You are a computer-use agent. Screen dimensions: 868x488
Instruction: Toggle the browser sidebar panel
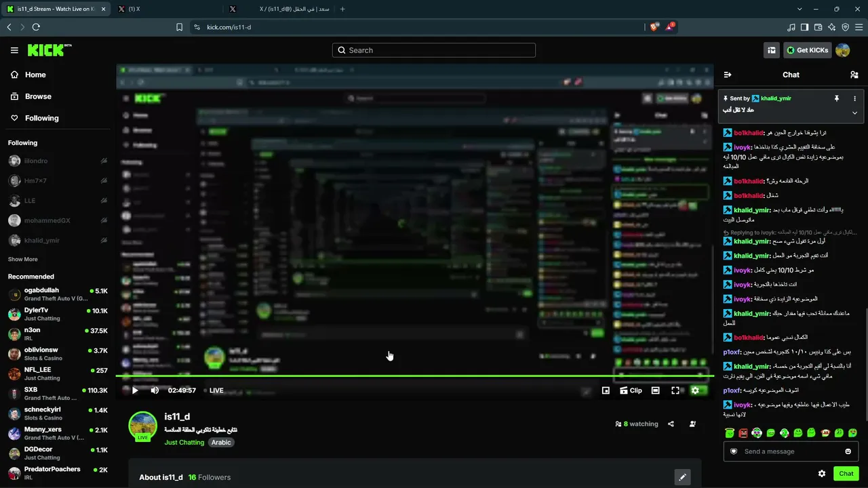(804, 27)
